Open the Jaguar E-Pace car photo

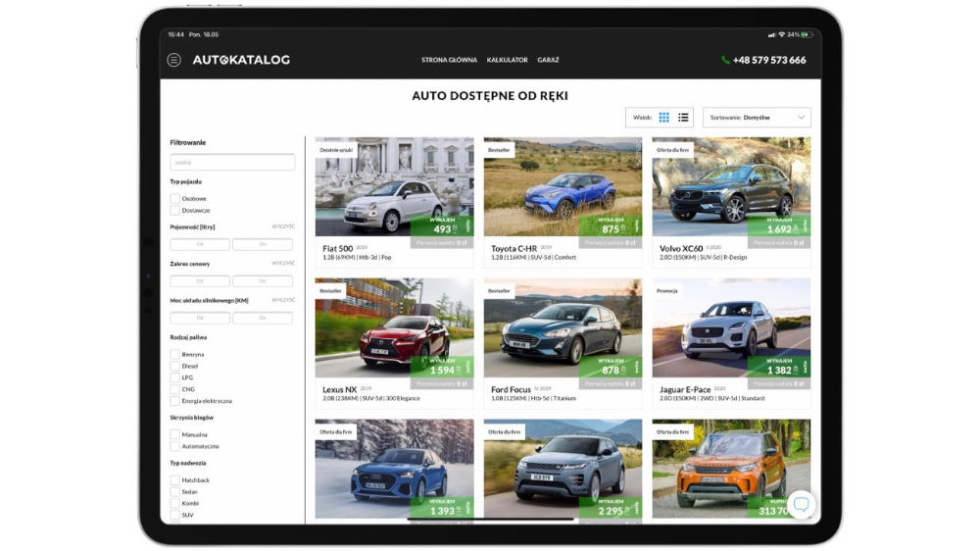click(x=731, y=327)
